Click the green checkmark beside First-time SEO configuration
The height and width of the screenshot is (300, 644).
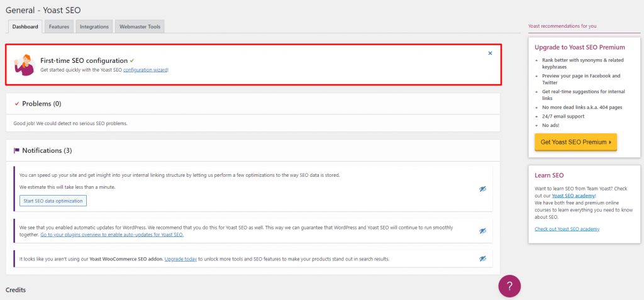point(132,60)
